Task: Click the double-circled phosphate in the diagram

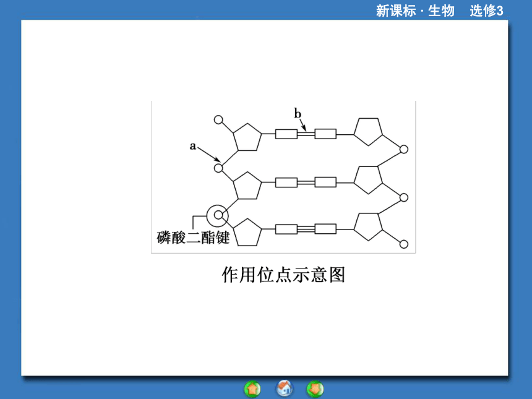Action: pos(218,215)
